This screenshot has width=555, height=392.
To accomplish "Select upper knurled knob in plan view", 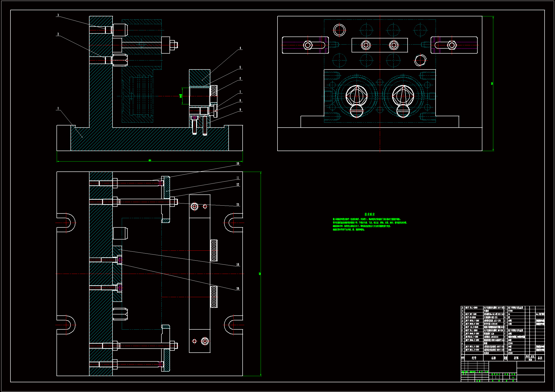I will pyautogui.click(x=214, y=250).
